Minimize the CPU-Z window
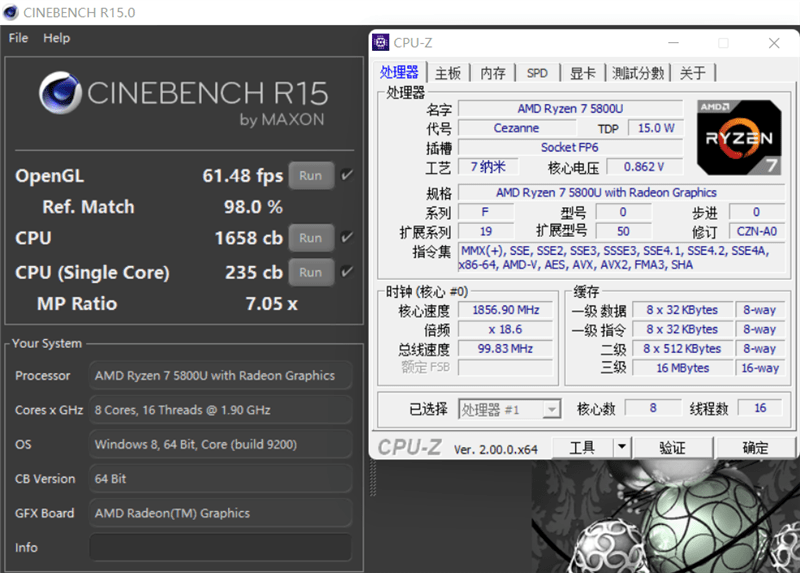Screen dimensions: 800x573 (673, 43)
